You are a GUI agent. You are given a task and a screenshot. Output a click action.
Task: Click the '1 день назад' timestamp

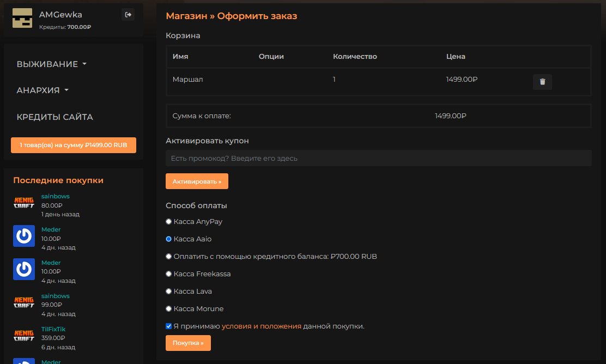pos(60,215)
